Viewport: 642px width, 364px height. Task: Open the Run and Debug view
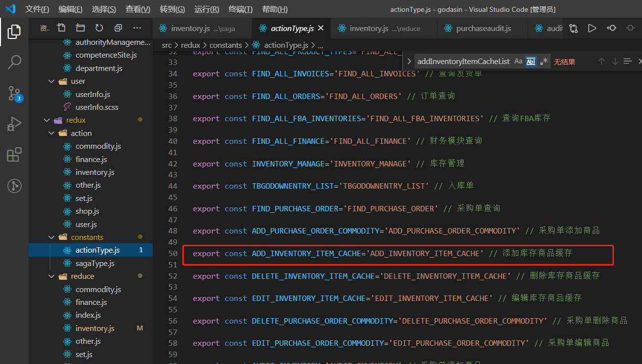[14, 124]
